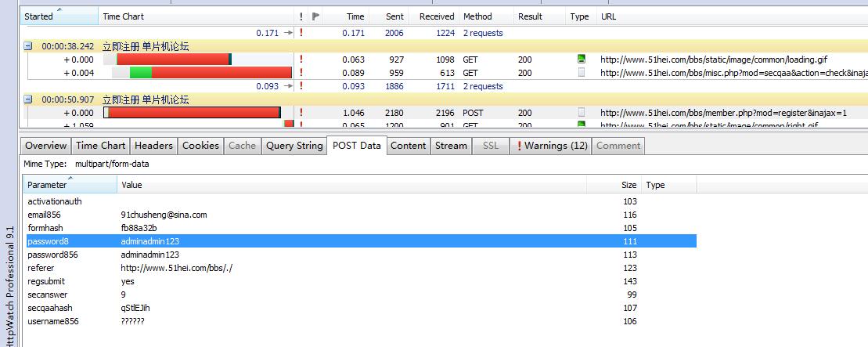The image size is (868, 347).
Task: Click the red time chart bar of the POST request
Action: (193, 113)
